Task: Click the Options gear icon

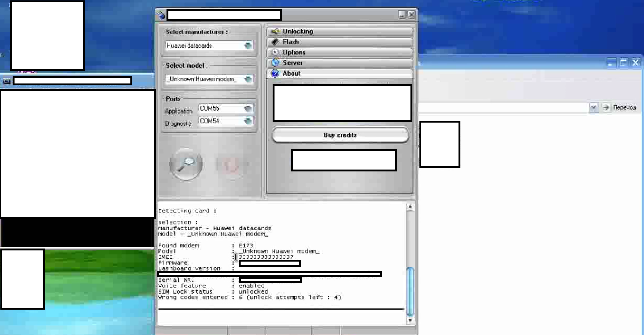Action: pyautogui.click(x=275, y=52)
